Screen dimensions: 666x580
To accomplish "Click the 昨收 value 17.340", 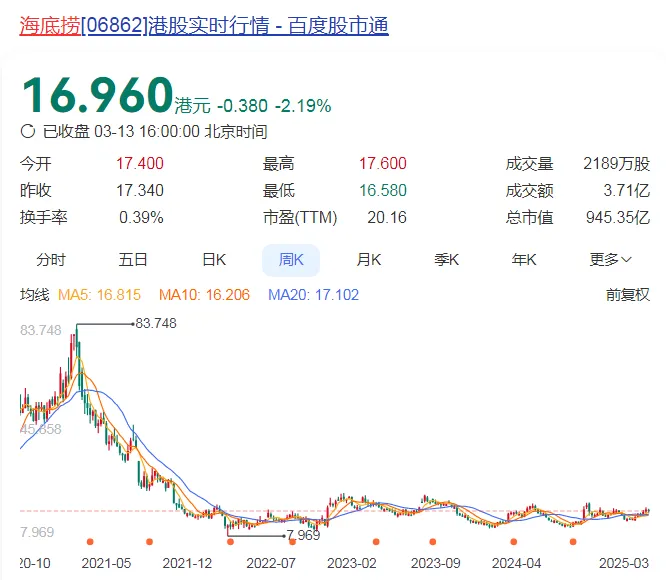I will (140, 191).
